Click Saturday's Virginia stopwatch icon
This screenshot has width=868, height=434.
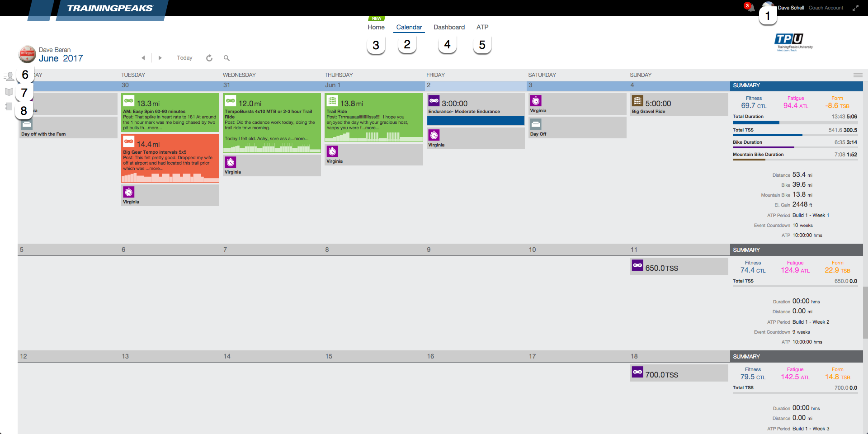(536, 100)
